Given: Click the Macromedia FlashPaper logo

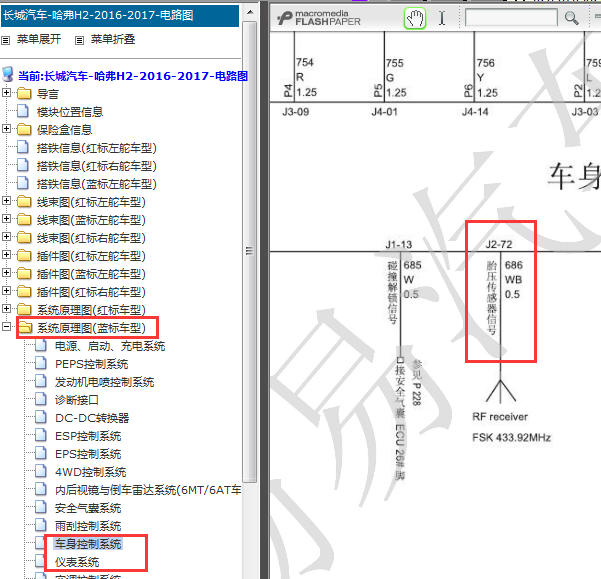Looking at the screenshot, I should [x=319, y=18].
